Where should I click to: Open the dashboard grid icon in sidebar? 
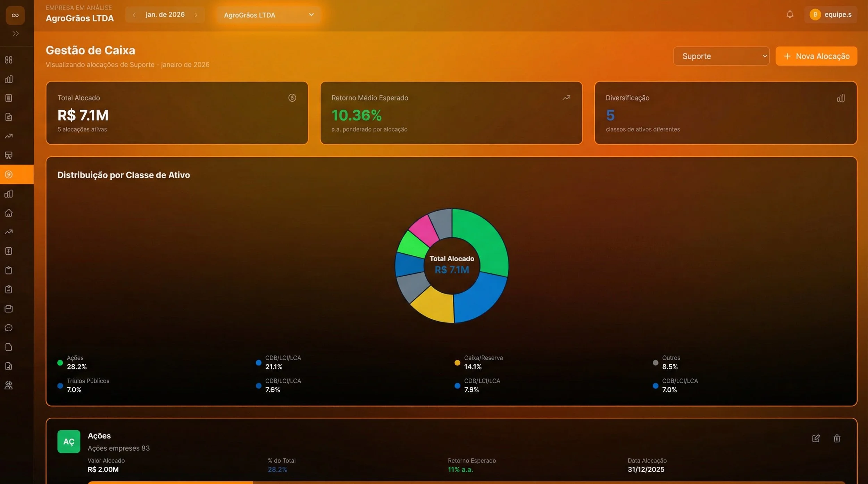pos(9,60)
